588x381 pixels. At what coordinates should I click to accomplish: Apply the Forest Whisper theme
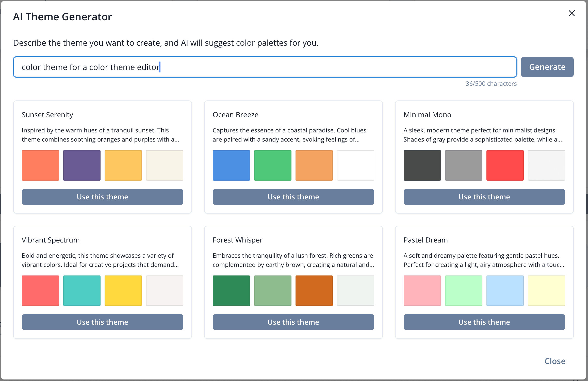pos(293,322)
